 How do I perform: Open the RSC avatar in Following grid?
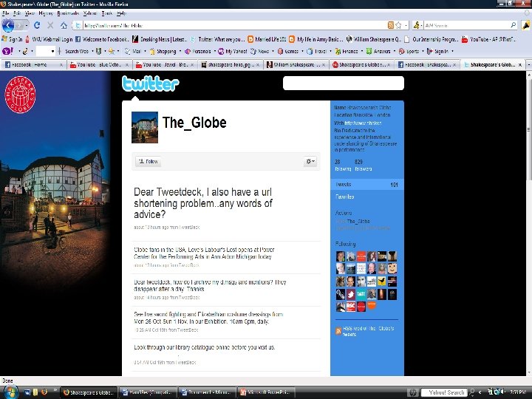(350, 307)
